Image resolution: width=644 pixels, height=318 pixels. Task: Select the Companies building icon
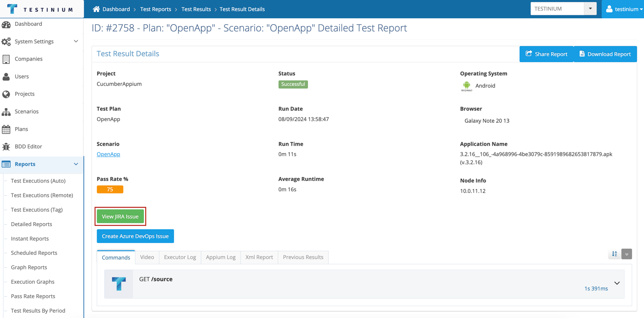(6, 59)
